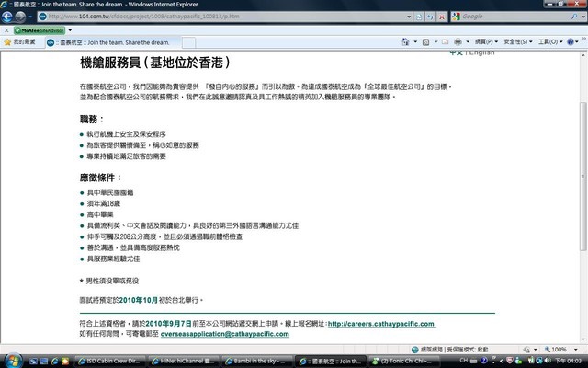Click the 職務: section heading

coord(92,120)
